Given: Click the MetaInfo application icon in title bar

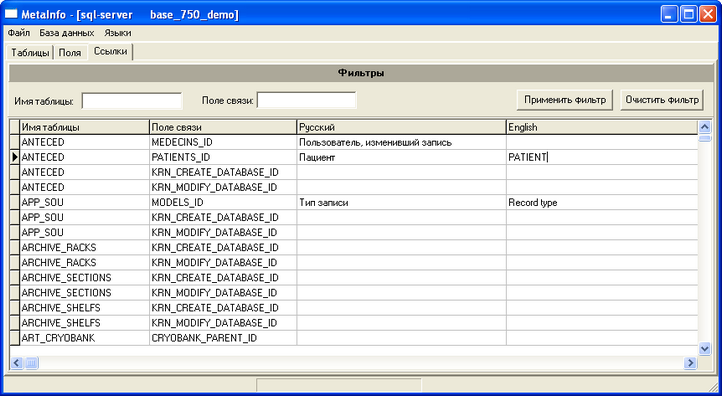Looking at the screenshot, I should click(11, 14).
